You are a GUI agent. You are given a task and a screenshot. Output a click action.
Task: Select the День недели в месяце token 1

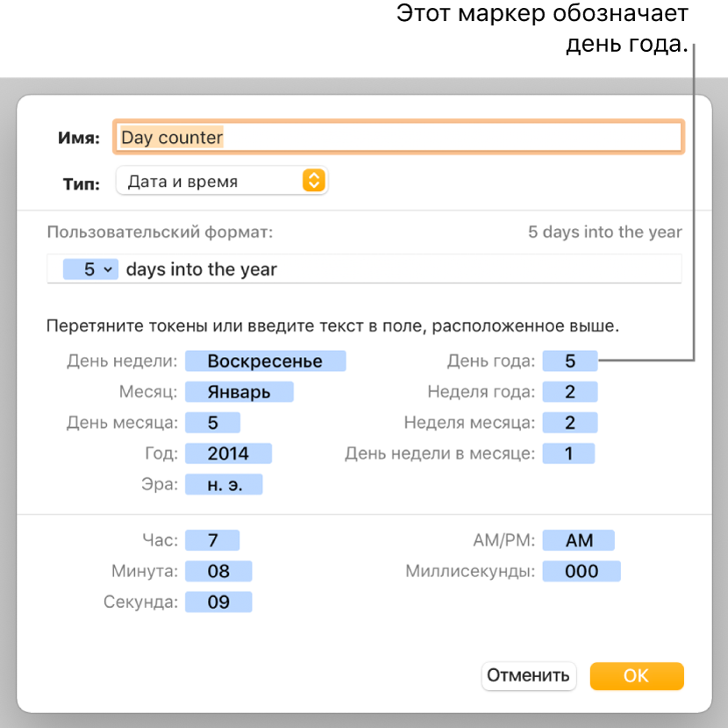pyautogui.click(x=568, y=453)
